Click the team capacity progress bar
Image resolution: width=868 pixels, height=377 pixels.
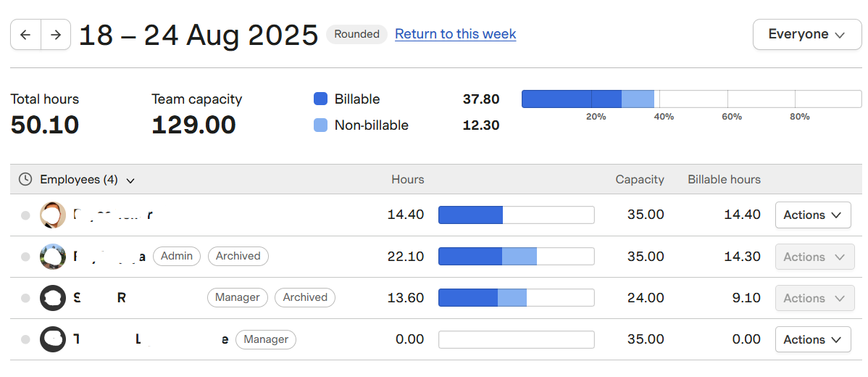tap(690, 99)
